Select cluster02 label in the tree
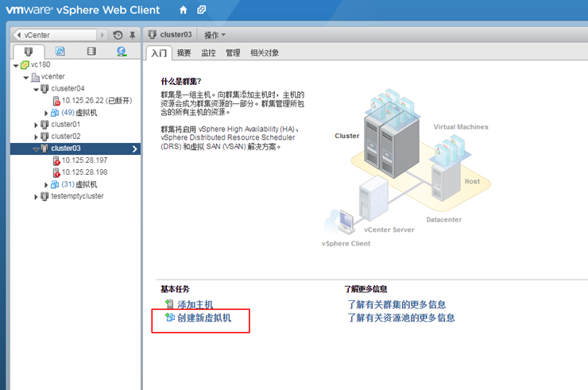Image resolution: width=588 pixels, height=390 pixels. click(66, 136)
